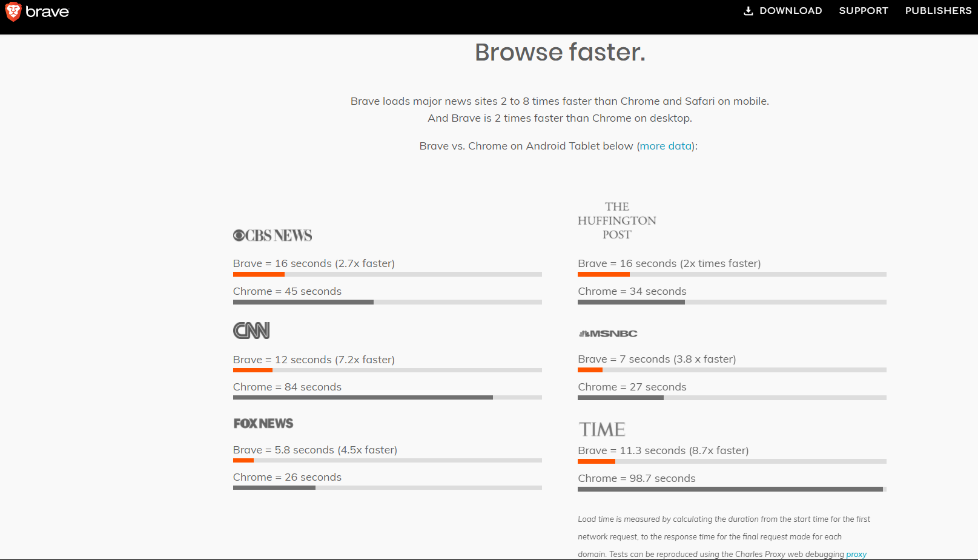Click the CBS News Chrome 45 seconds bar
This screenshot has height=560, width=978.
[x=388, y=302]
